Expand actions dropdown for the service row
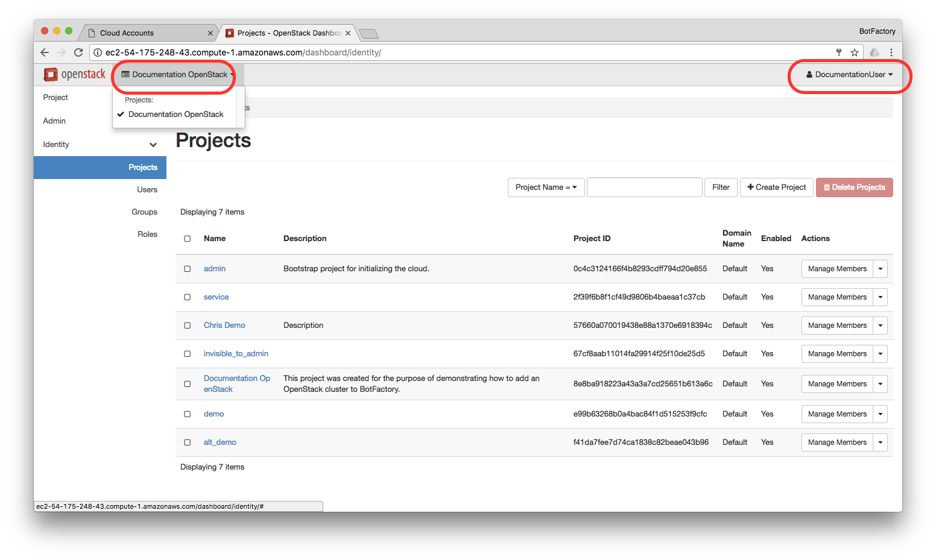Screen dimensions: 936x560 tap(881, 297)
